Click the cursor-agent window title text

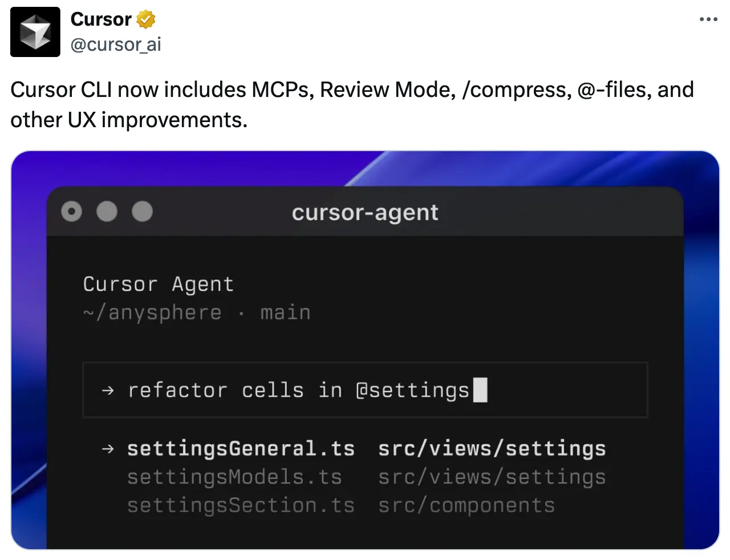tap(365, 213)
